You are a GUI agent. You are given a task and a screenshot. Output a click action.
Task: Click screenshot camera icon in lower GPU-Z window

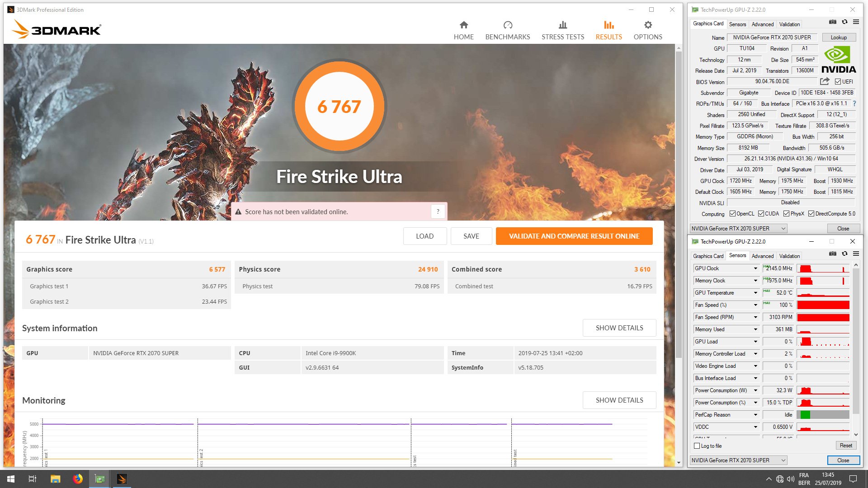point(832,253)
